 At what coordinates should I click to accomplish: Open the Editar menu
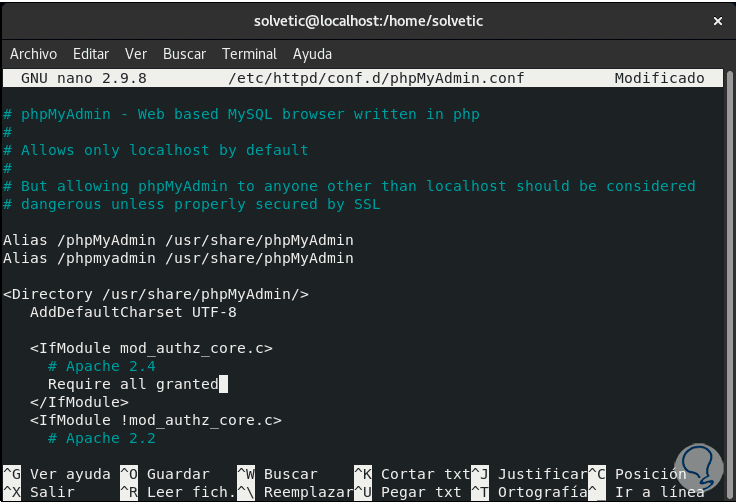(x=91, y=54)
